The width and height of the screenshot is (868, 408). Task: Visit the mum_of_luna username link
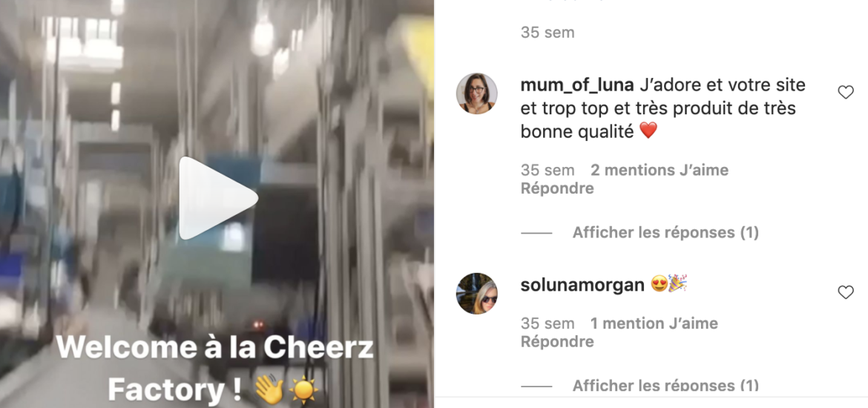point(577,85)
